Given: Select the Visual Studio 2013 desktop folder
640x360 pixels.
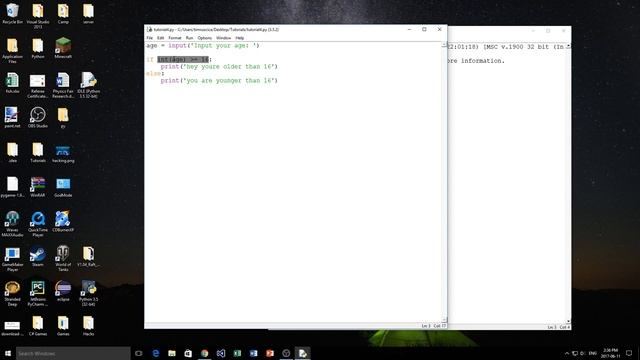Looking at the screenshot, I should (x=38, y=16).
